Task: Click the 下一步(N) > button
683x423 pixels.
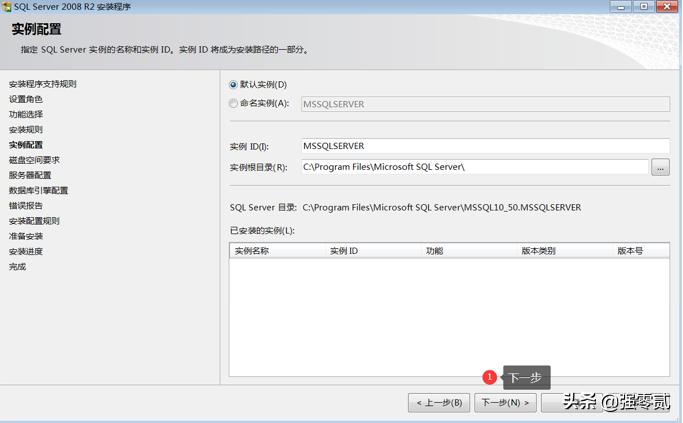Action: tap(505, 403)
